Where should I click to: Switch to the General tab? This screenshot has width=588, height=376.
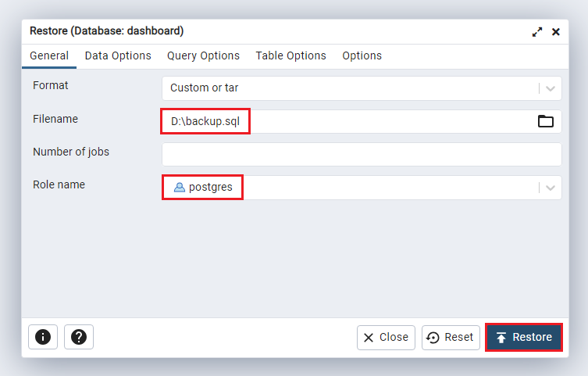(49, 56)
